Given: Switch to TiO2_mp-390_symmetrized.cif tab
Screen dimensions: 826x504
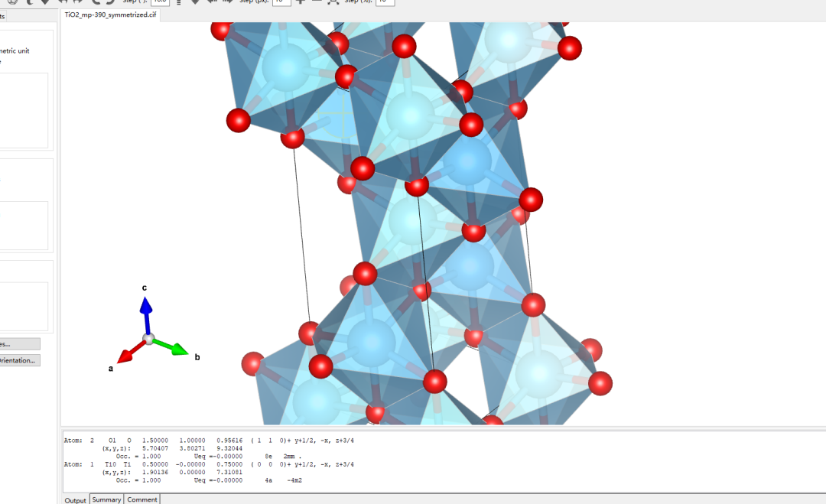Looking at the screenshot, I should (111, 15).
